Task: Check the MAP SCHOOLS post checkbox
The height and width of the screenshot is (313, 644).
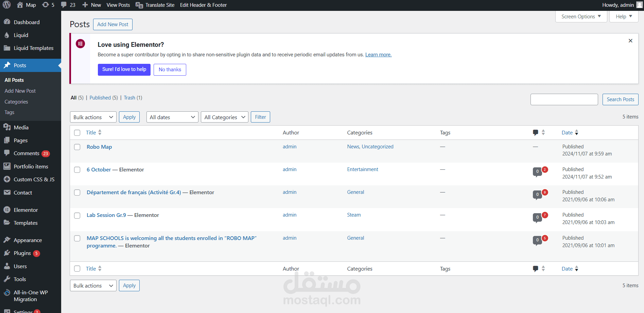Action: 77,238
